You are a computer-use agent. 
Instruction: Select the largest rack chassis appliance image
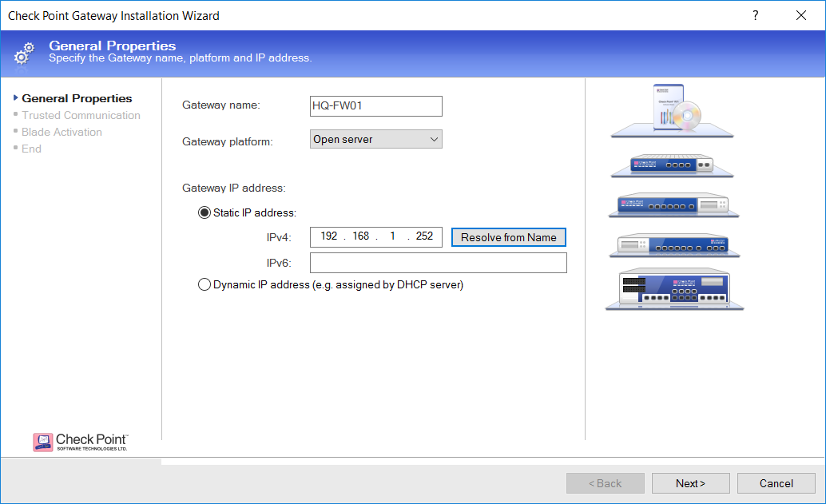coord(674,290)
